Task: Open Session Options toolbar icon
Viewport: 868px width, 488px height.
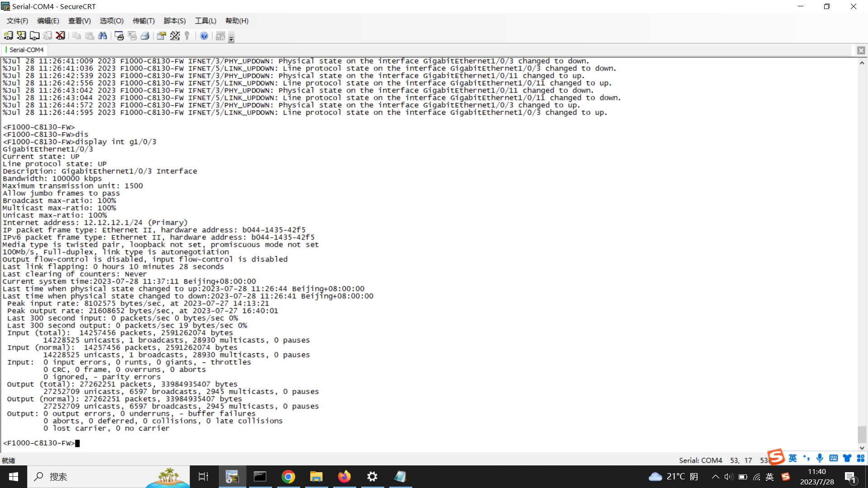Action: click(x=161, y=36)
